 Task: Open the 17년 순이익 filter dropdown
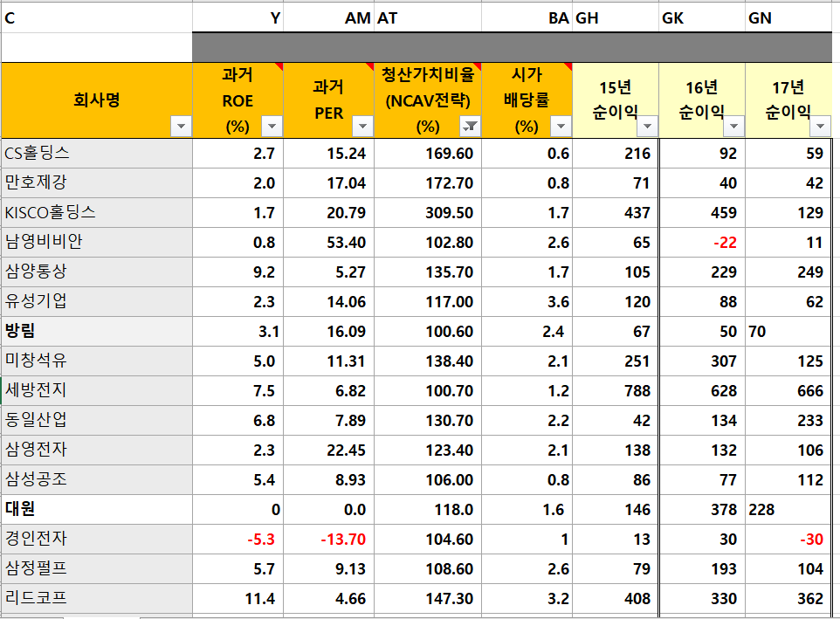point(821,127)
